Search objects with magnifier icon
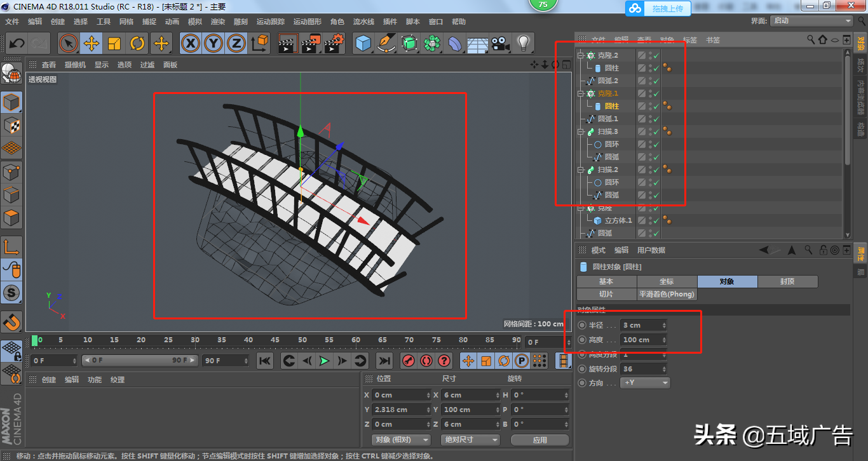This screenshot has width=868, height=461. [811, 39]
